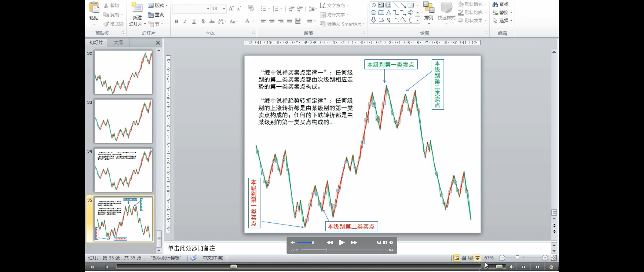The height and width of the screenshot is (272, 644).
Task: Click Zoom In plus button
Action: pyautogui.click(x=545, y=258)
